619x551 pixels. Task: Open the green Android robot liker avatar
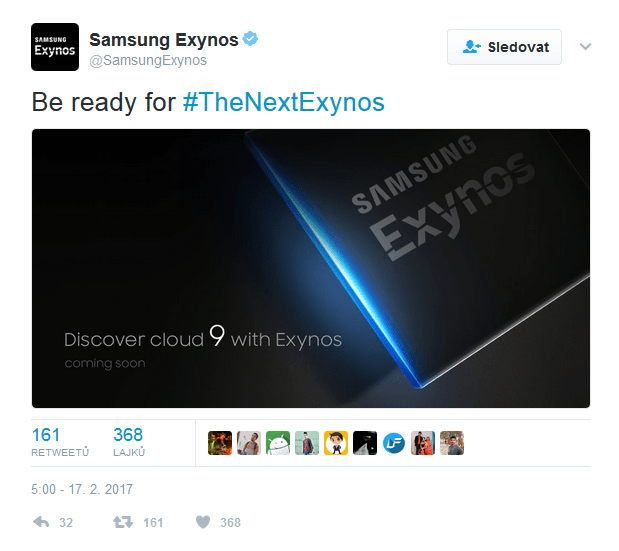[x=278, y=443]
